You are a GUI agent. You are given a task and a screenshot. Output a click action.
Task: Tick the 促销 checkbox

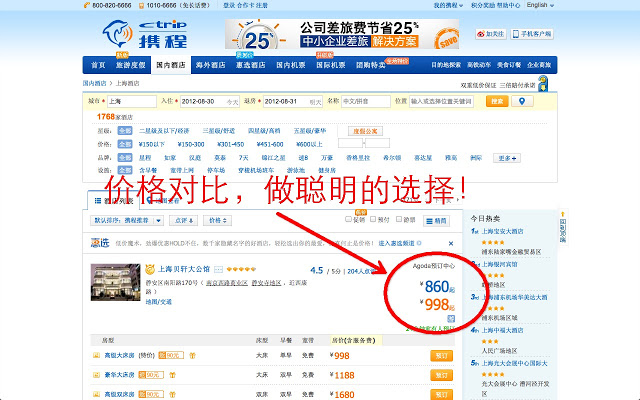pos(349,219)
